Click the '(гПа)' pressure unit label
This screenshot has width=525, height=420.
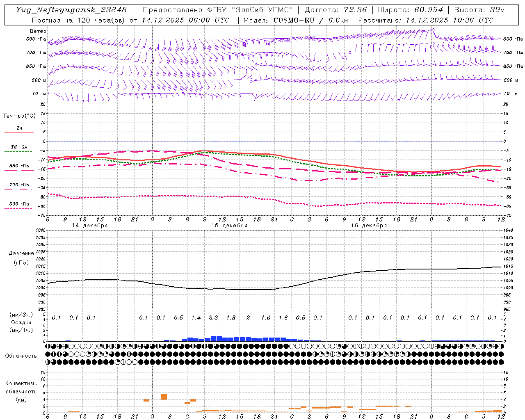pos(21,263)
